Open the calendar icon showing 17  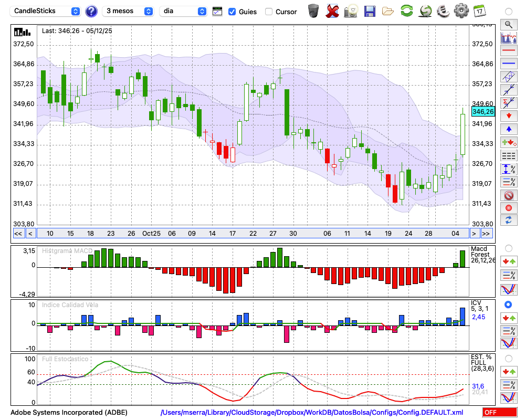pos(479,11)
